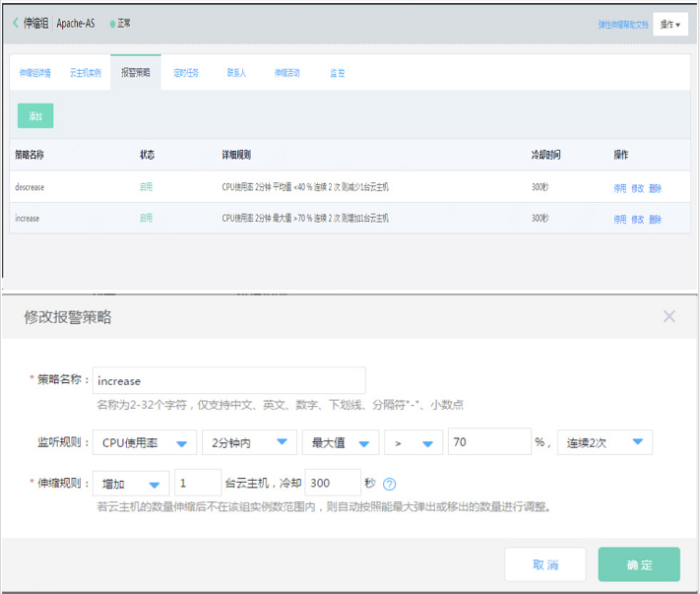Select the 报警策略 tab
Viewport: 700px width, 594px height.
coord(136,72)
